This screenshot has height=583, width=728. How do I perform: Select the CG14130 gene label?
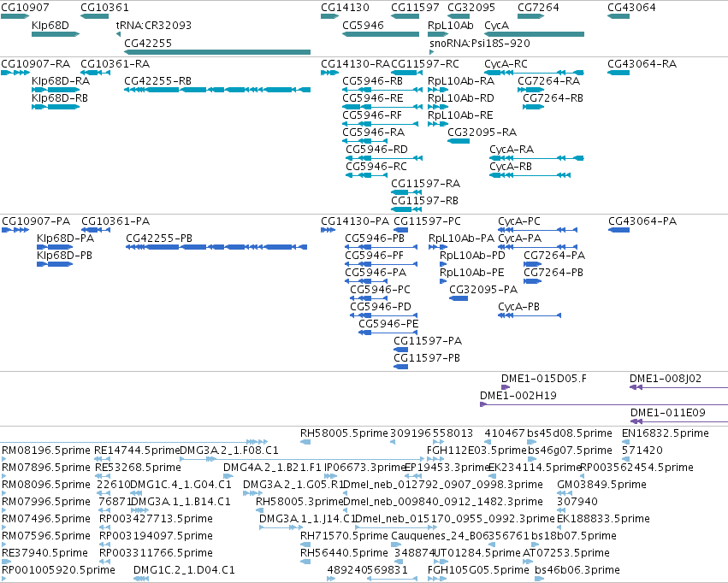coord(345,8)
